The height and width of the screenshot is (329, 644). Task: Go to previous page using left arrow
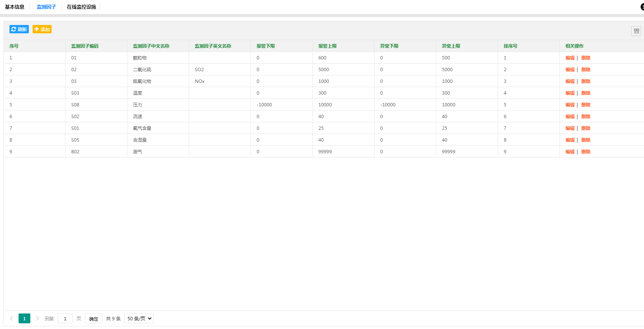pos(11,318)
